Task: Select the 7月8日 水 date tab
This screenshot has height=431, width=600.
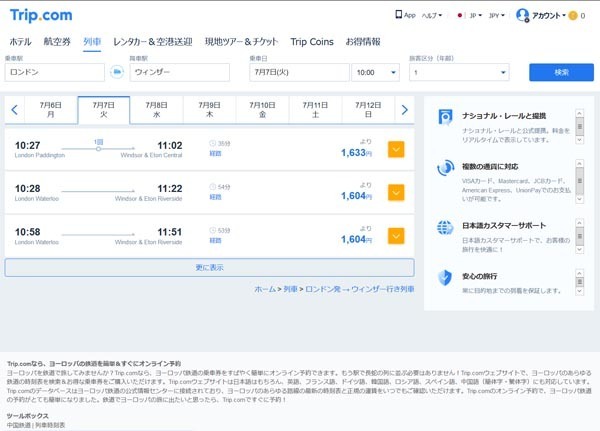Action: 157,110
